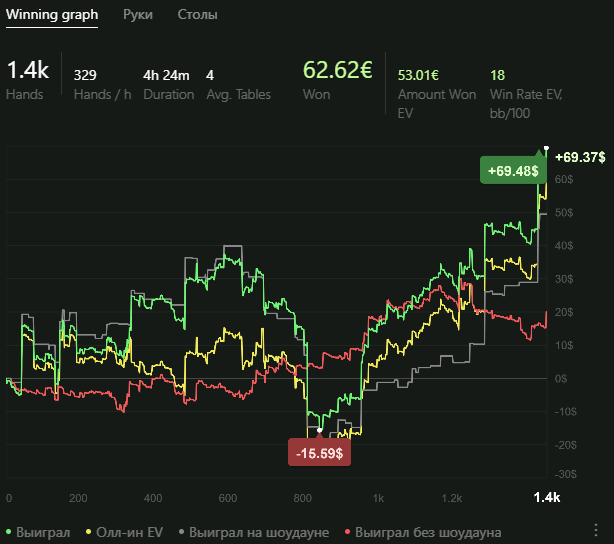Switch to the Winning graph tab
The width and height of the screenshot is (614, 544).
[52, 15]
